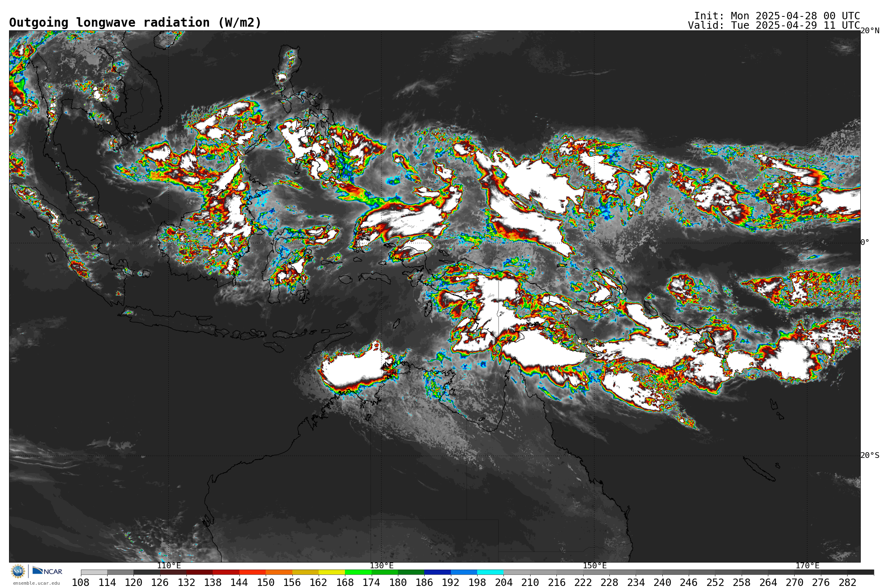The height and width of the screenshot is (588, 887).
Task: Click the colorbar value 204
Action: 503,582
